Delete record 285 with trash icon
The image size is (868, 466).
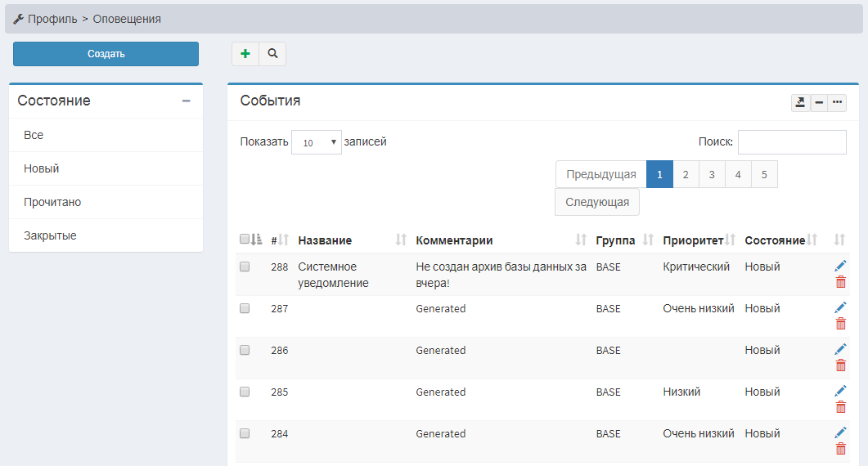[840, 407]
